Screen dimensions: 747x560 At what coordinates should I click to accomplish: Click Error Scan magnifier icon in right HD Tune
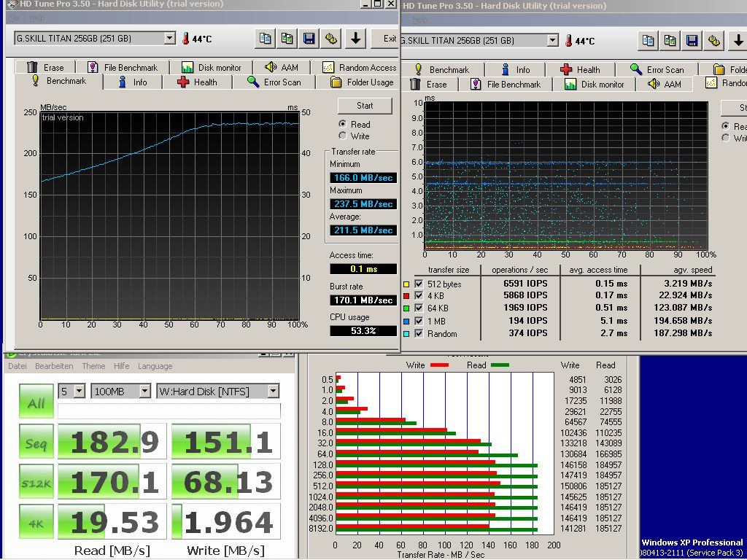(x=636, y=69)
